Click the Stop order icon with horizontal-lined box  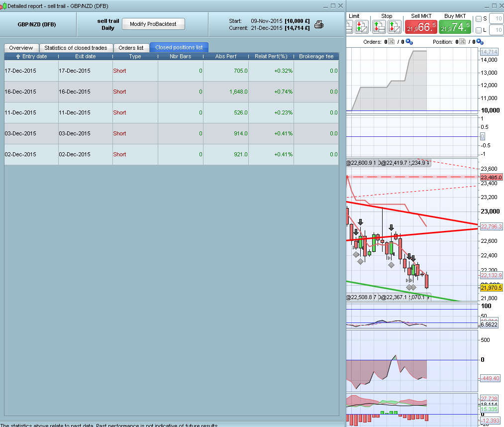379,27
